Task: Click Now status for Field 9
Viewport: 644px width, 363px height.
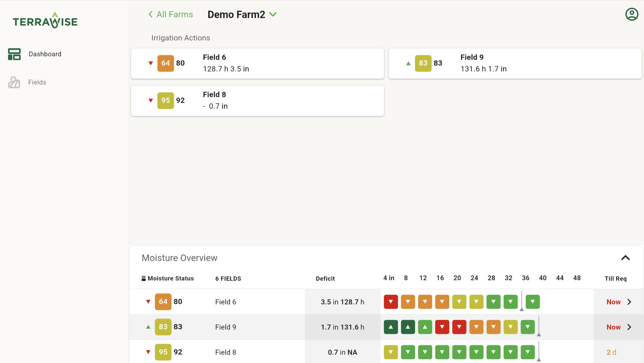Action: pos(614,327)
